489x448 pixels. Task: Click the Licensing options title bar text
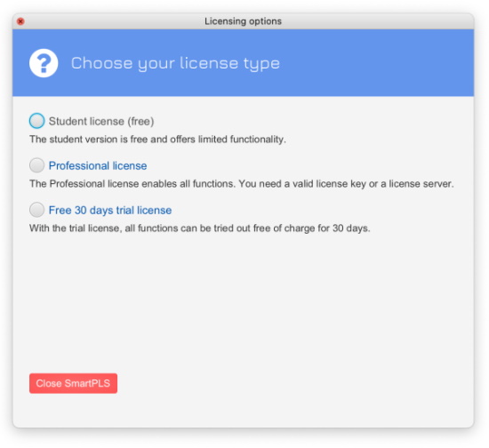pyautogui.click(x=243, y=21)
